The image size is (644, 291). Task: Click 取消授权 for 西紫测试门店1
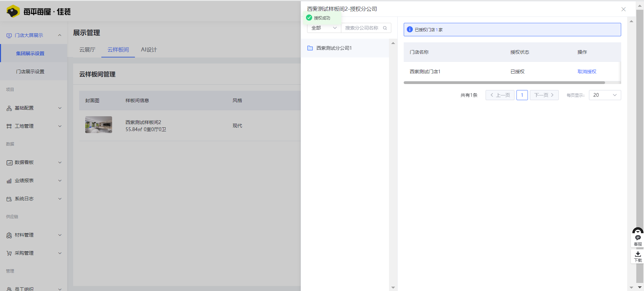point(587,72)
